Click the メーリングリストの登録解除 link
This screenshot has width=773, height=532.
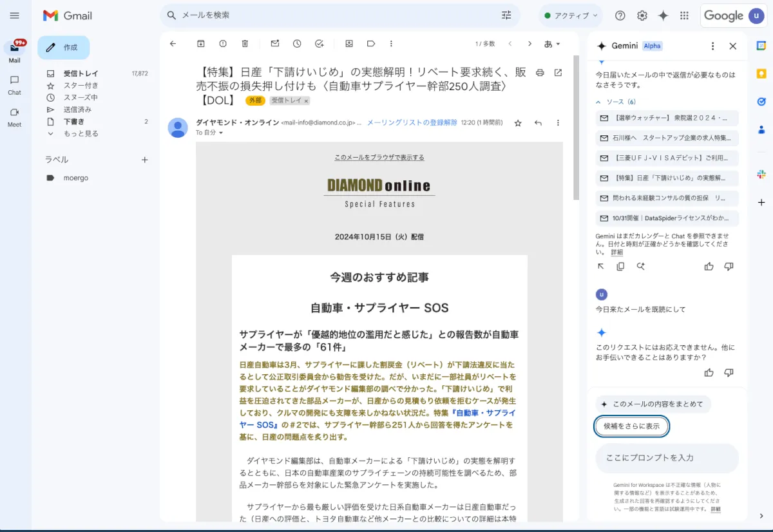point(412,122)
